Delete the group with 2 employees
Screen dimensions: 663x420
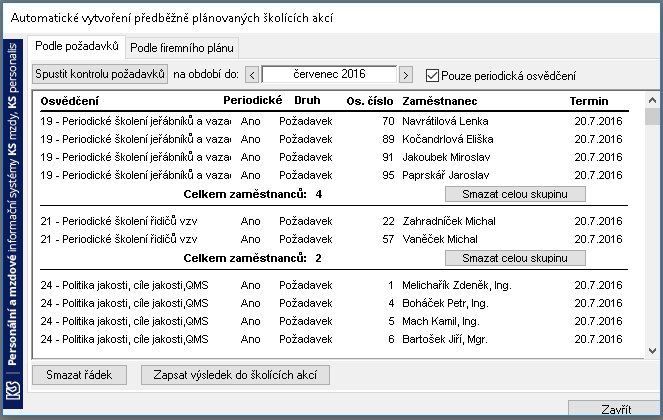click(x=515, y=258)
